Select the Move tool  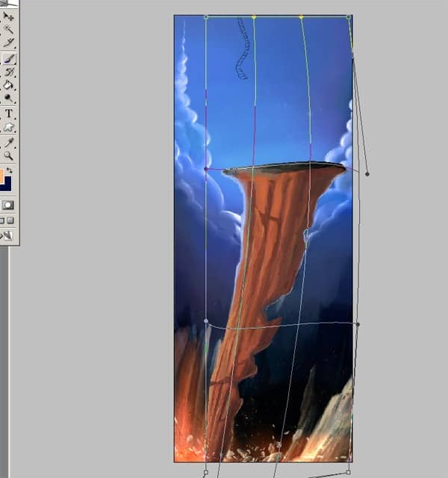pos(8,16)
